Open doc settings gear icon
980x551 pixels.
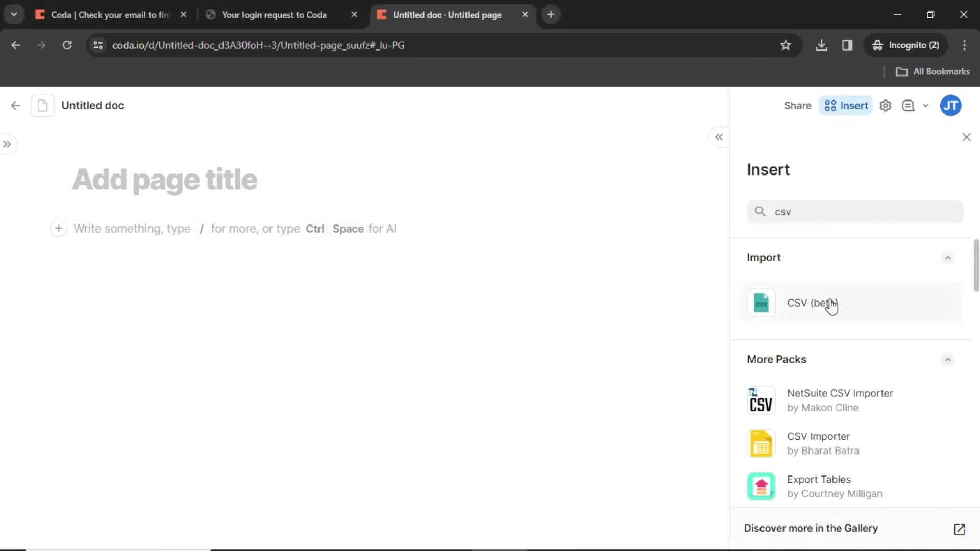tap(886, 106)
